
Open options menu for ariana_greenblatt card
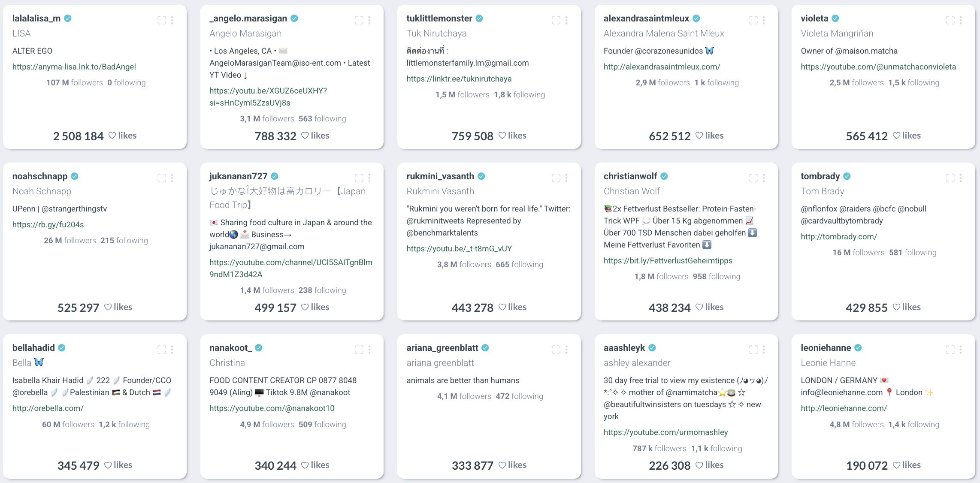(x=566, y=350)
